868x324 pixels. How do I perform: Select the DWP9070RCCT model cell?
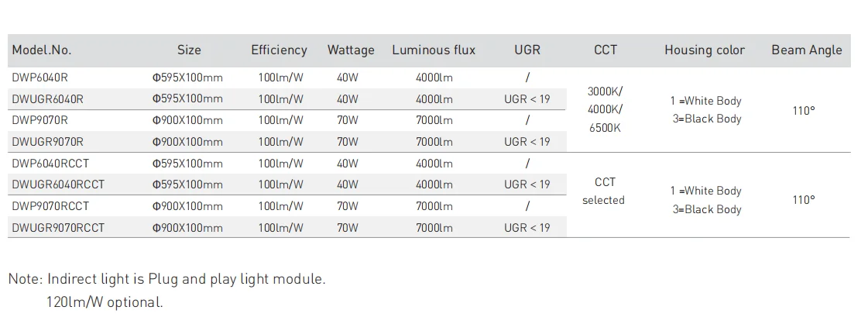(50, 206)
